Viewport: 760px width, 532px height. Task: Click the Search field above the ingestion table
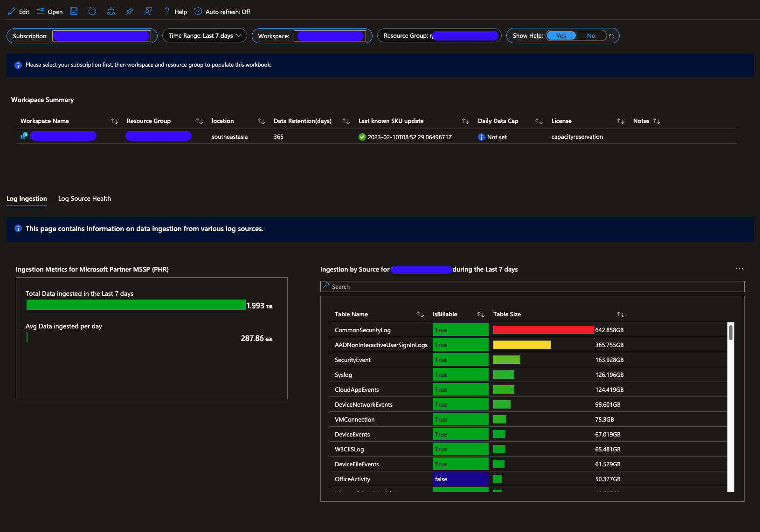(x=532, y=286)
